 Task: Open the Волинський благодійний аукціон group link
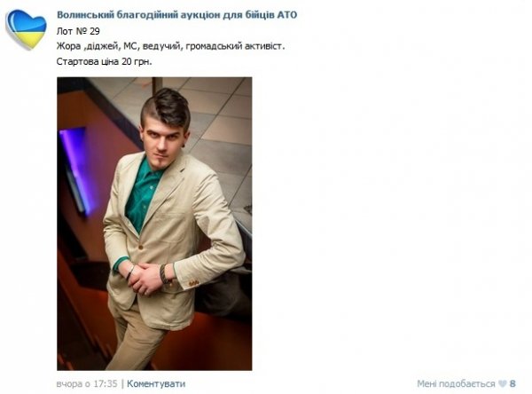pyautogui.click(x=176, y=15)
